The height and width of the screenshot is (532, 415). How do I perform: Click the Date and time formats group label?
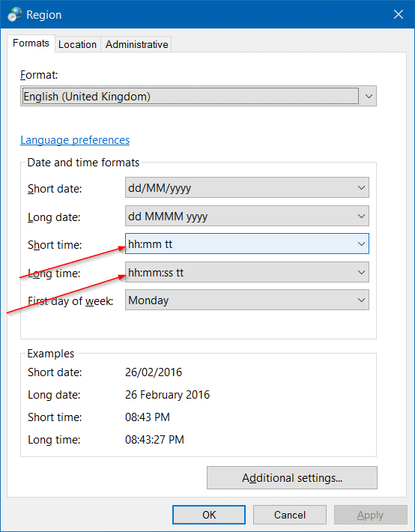(83, 163)
